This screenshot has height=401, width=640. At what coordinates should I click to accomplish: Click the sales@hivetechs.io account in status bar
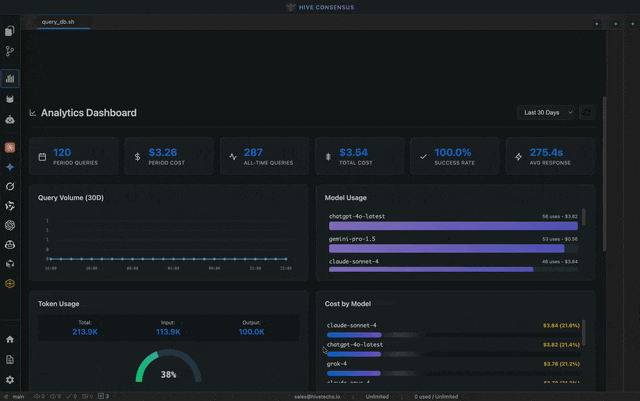click(319, 396)
